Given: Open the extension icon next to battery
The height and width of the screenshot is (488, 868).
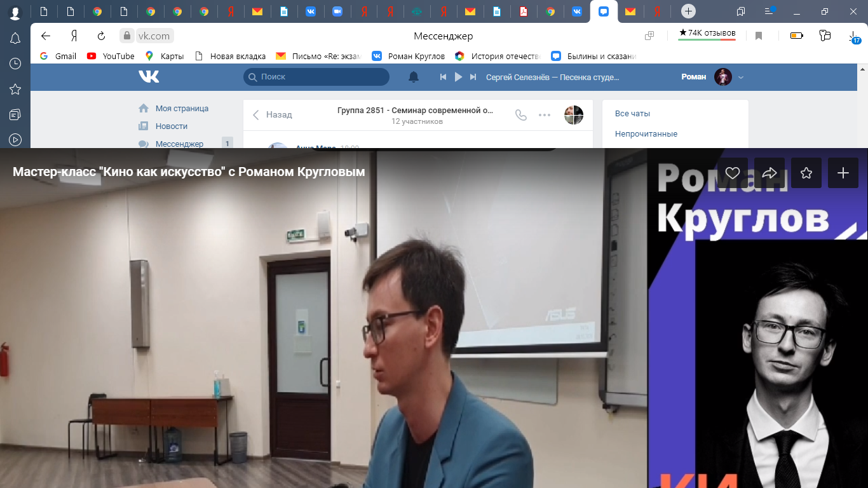Looking at the screenshot, I should coord(825,36).
